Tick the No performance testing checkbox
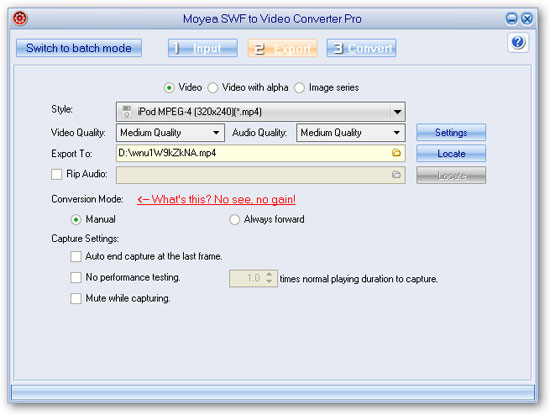This screenshot has width=550, height=415. tap(76, 277)
